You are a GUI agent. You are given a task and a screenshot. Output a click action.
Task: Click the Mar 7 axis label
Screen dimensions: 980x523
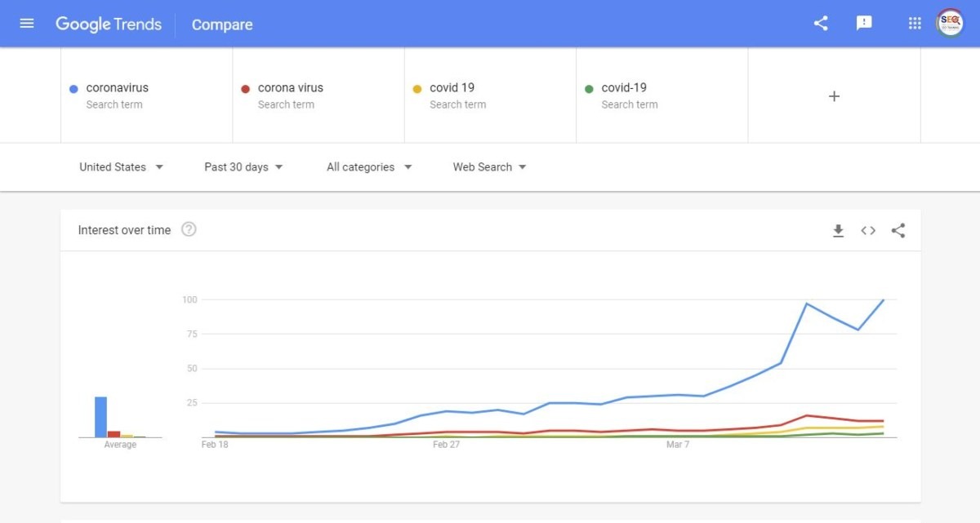coord(678,445)
